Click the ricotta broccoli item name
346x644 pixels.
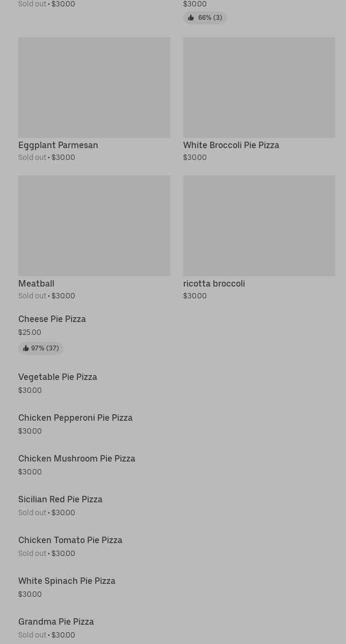pyautogui.click(x=214, y=283)
